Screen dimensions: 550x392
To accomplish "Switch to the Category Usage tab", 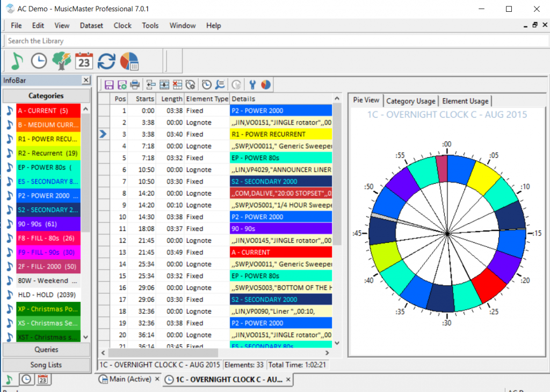I will [410, 101].
